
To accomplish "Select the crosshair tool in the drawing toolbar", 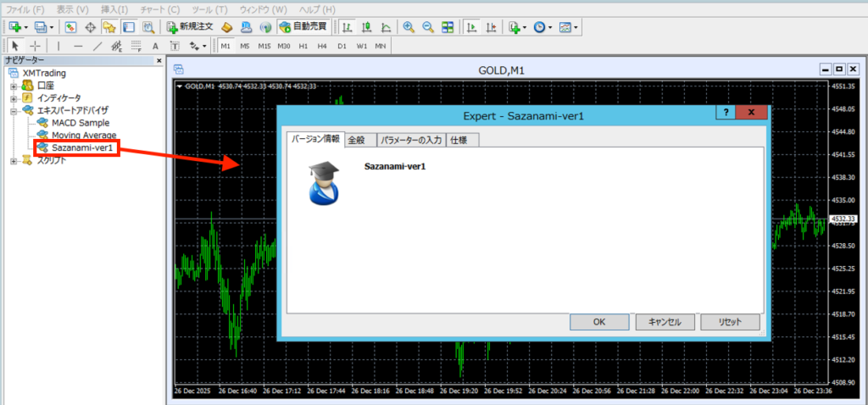I will (x=35, y=46).
